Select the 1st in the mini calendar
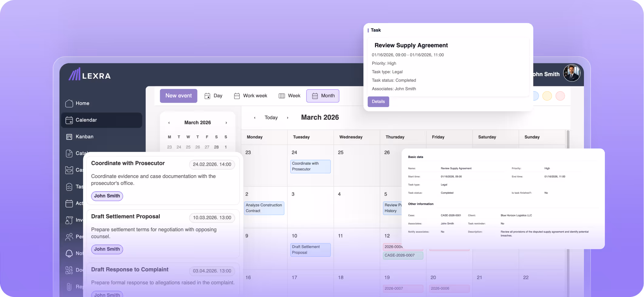Viewport: 644px width, 297px height. [x=226, y=147]
